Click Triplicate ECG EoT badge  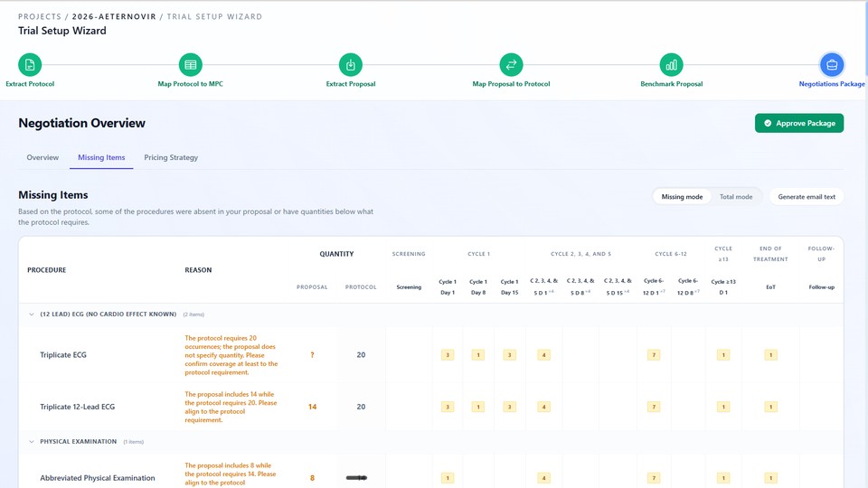770,354
